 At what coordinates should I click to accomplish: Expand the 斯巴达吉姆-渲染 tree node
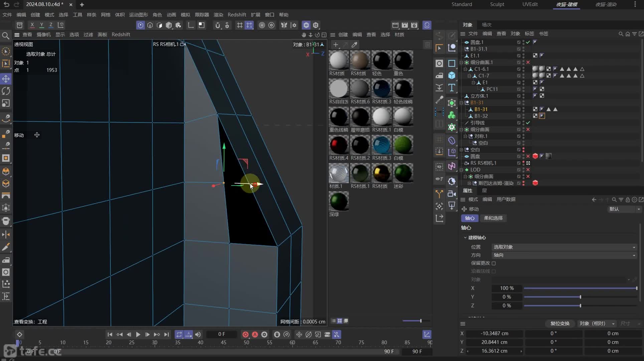(x=469, y=183)
